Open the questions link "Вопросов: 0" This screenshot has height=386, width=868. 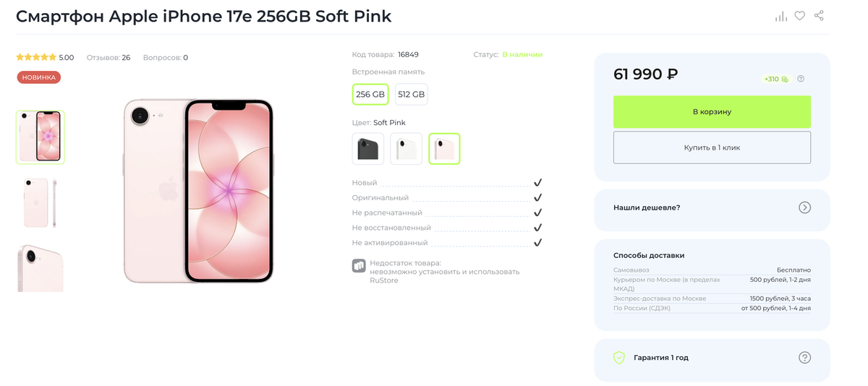166,58
